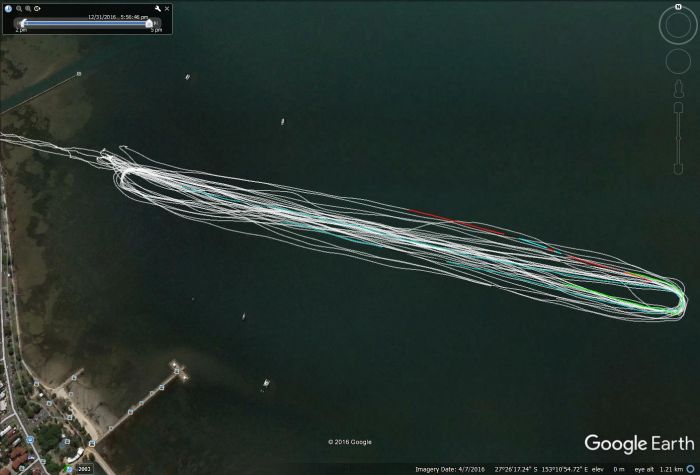Click the right time slider thumb

click(151, 22)
